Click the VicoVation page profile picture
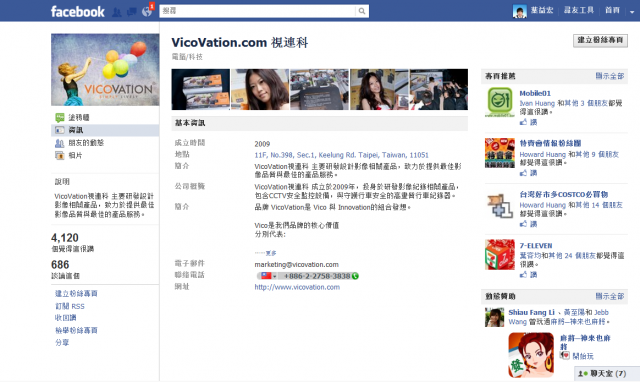This screenshot has width=640, height=382. tap(105, 70)
